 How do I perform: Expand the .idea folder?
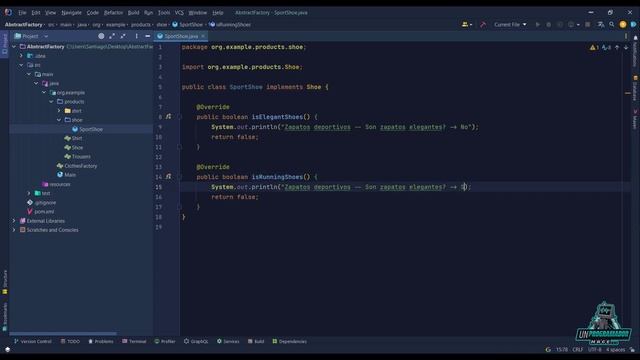pos(22,56)
